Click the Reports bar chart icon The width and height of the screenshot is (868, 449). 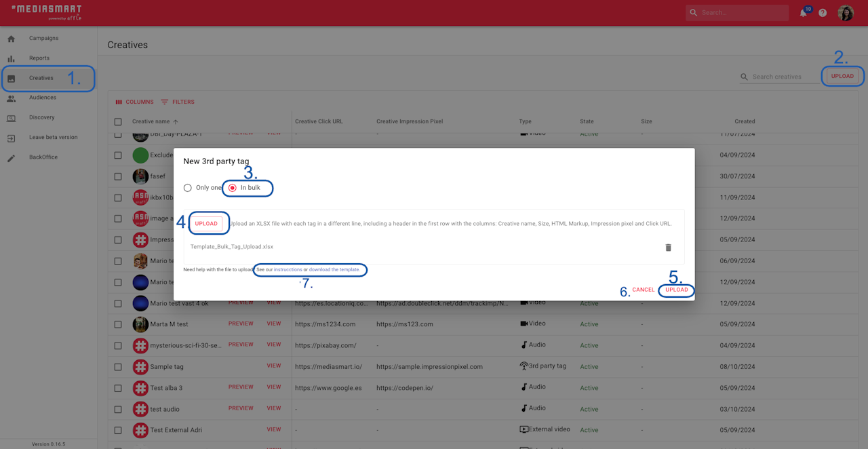11,58
